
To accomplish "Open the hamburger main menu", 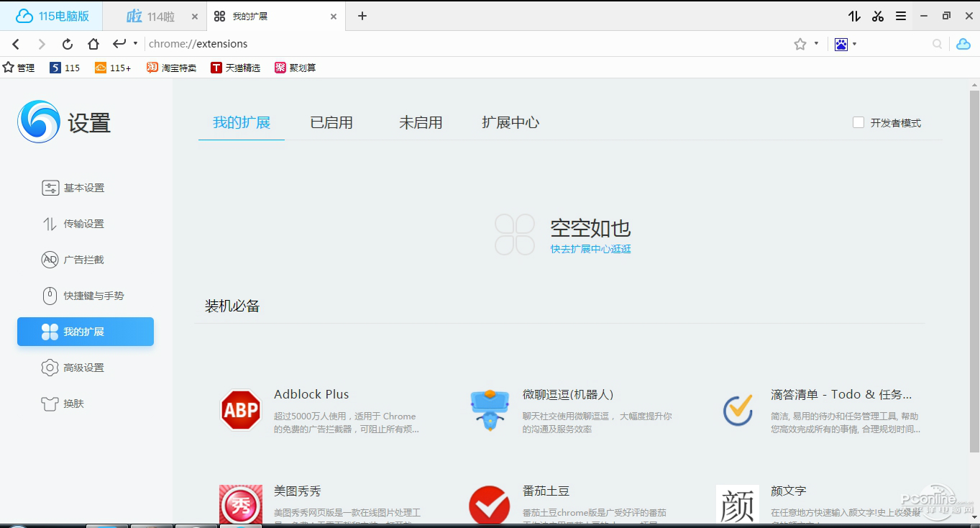I will 901,16.
